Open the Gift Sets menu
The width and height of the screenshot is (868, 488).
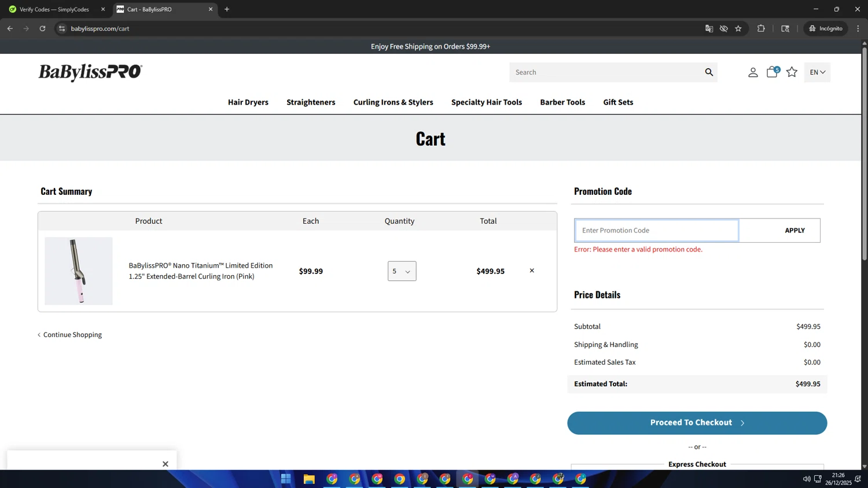click(618, 102)
